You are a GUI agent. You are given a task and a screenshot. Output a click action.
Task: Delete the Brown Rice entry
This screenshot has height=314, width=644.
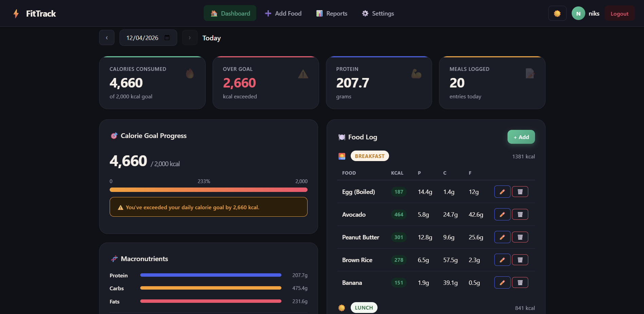coord(520,260)
